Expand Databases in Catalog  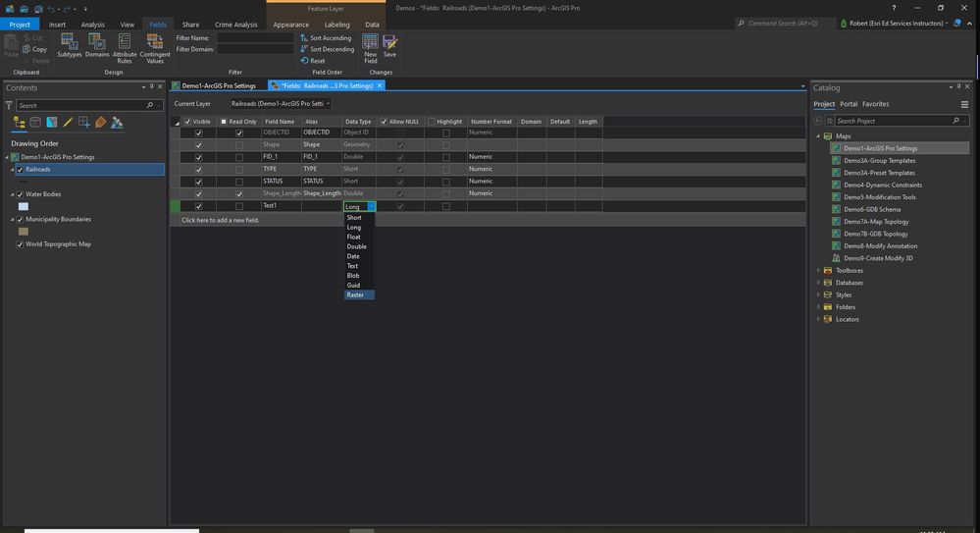818,282
